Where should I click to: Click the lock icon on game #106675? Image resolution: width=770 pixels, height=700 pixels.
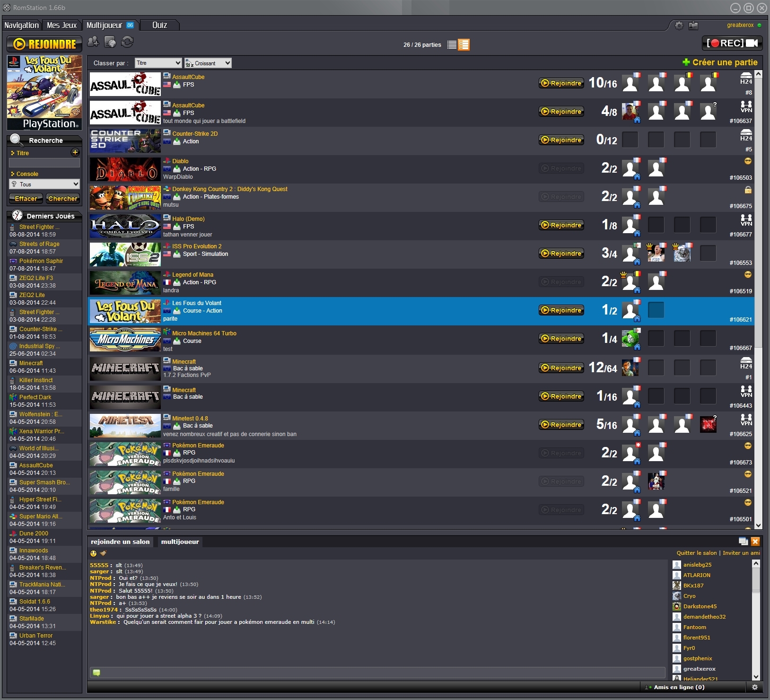[x=748, y=190]
